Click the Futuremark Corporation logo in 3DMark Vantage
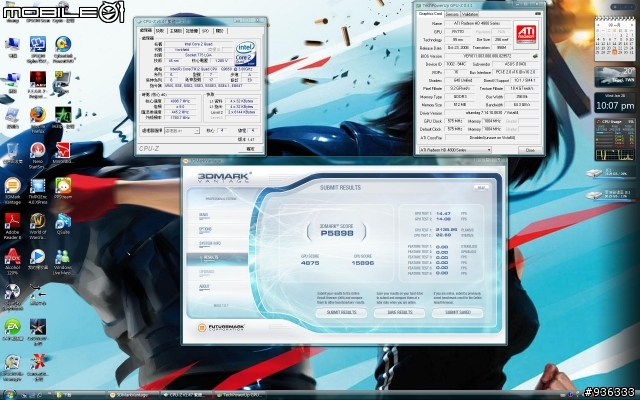The width and height of the screenshot is (640, 400). click(221, 327)
